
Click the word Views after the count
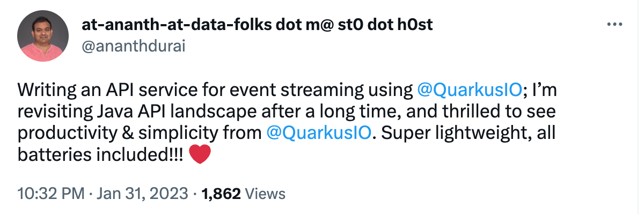(x=264, y=194)
